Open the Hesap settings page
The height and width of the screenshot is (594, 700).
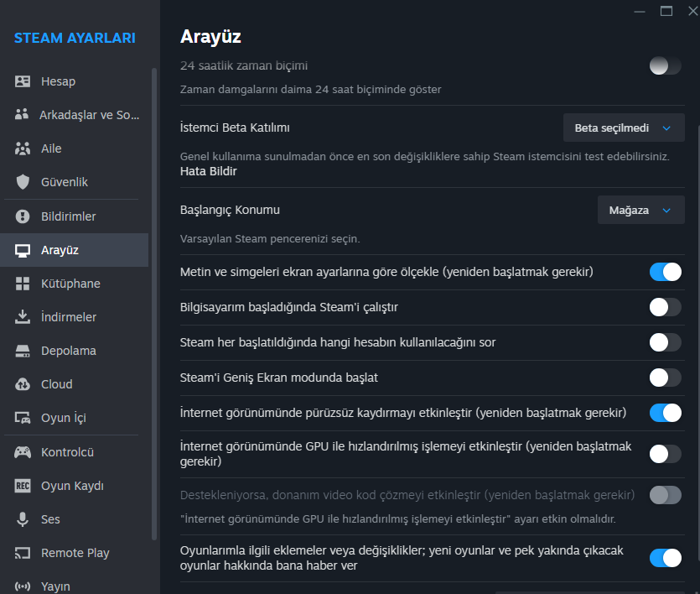(x=74, y=81)
